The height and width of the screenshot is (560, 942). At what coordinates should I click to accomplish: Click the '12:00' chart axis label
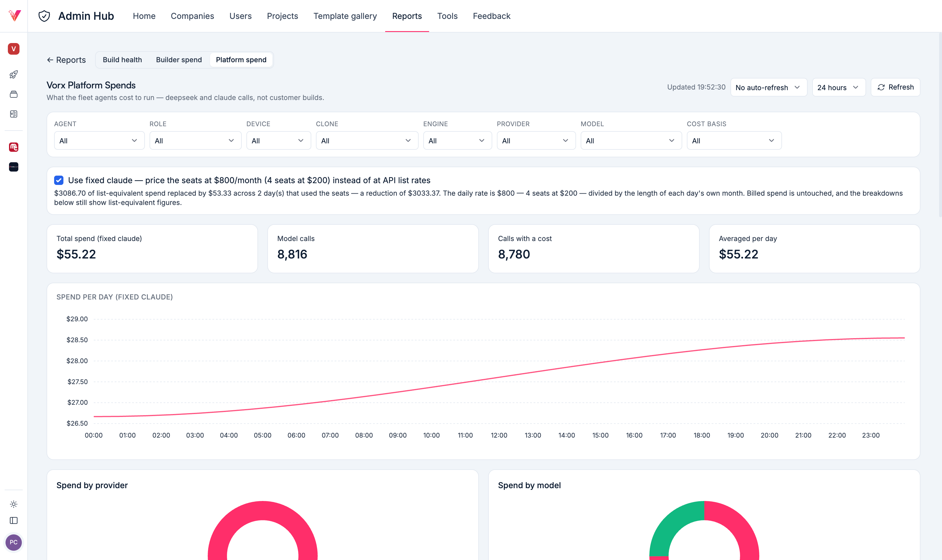click(499, 435)
